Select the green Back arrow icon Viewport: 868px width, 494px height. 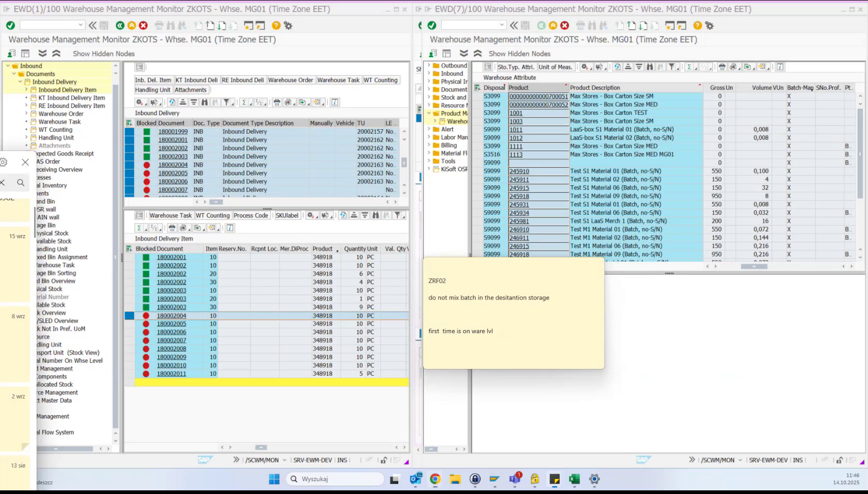pyautogui.click(x=120, y=24)
